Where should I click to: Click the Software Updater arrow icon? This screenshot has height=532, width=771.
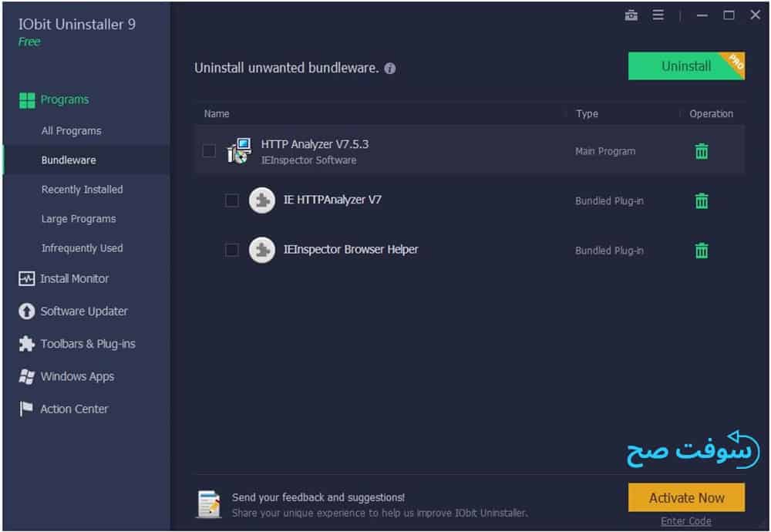point(26,311)
